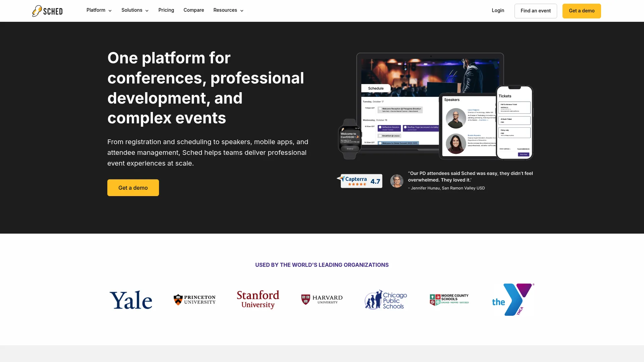Click the YMCA logo
Image resolution: width=644 pixels, height=362 pixels.
(x=513, y=300)
